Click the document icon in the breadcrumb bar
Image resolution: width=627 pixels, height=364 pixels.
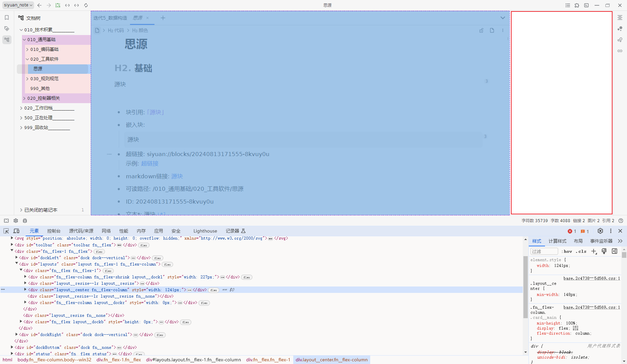pyautogui.click(x=97, y=30)
